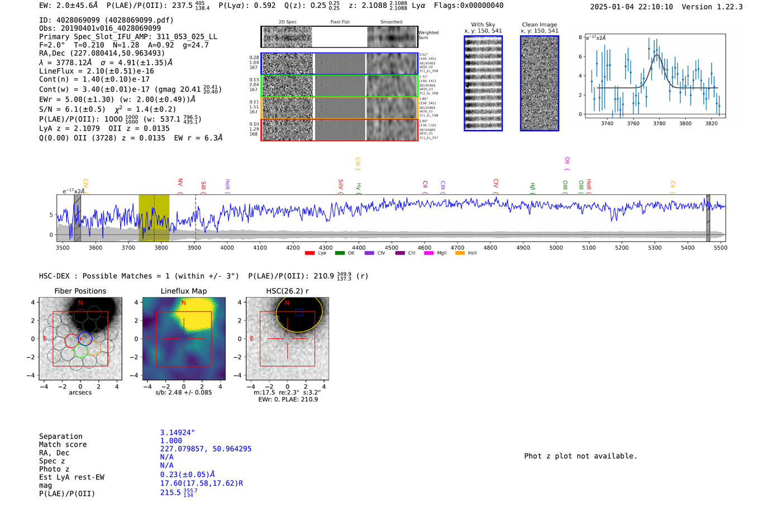Click the yellow highlighted region in spectrum
This screenshot has height=532, width=782.
154,218
